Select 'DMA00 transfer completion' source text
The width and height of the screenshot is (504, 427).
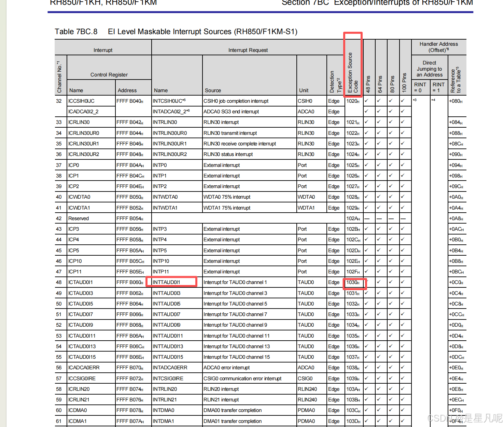(233, 410)
